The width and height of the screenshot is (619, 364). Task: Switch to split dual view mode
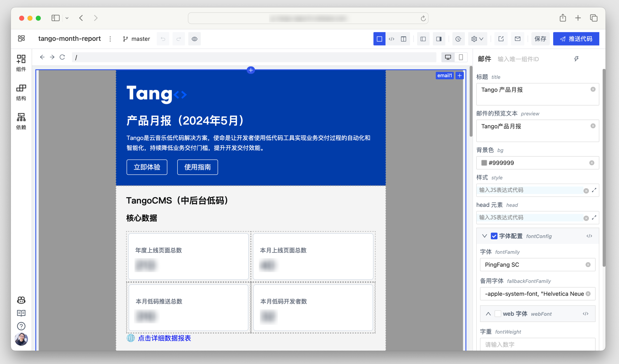403,39
